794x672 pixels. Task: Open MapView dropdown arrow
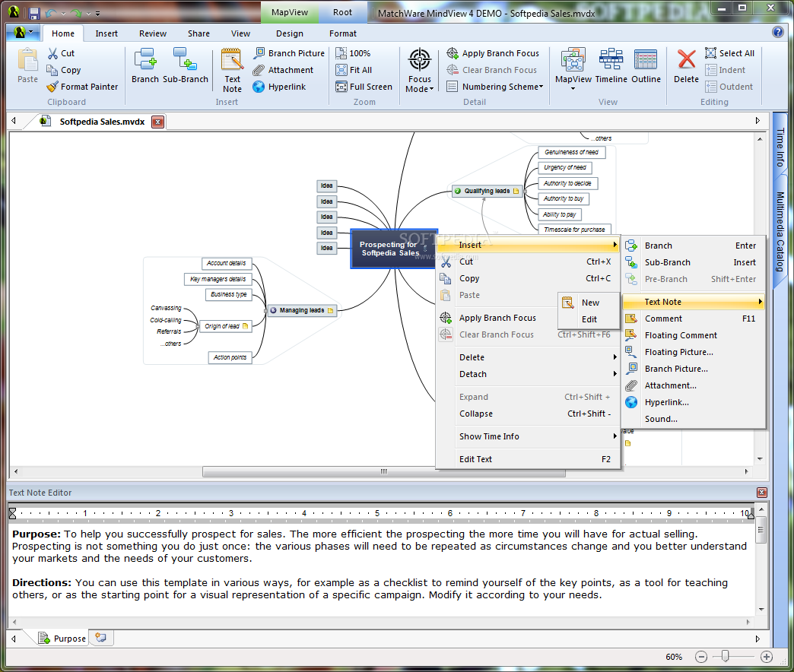point(573,89)
